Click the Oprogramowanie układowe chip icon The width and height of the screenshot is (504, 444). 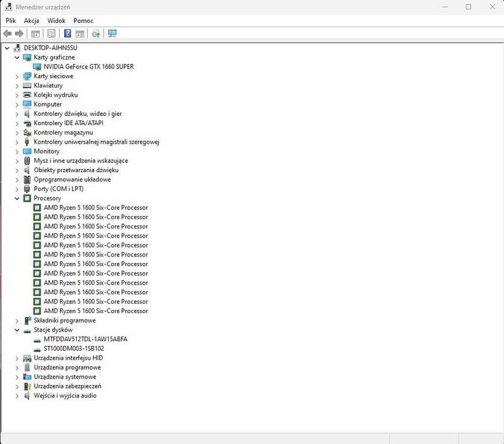point(27,179)
